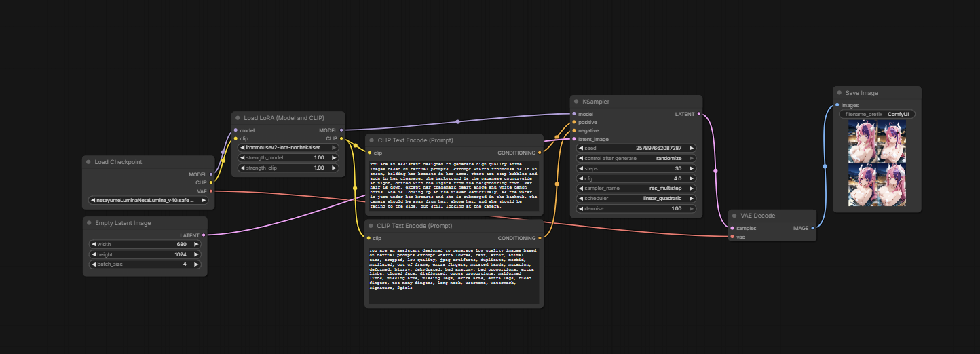Open the control after generate randomize selector
The height and width of the screenshot is (354, 980).
636,158
